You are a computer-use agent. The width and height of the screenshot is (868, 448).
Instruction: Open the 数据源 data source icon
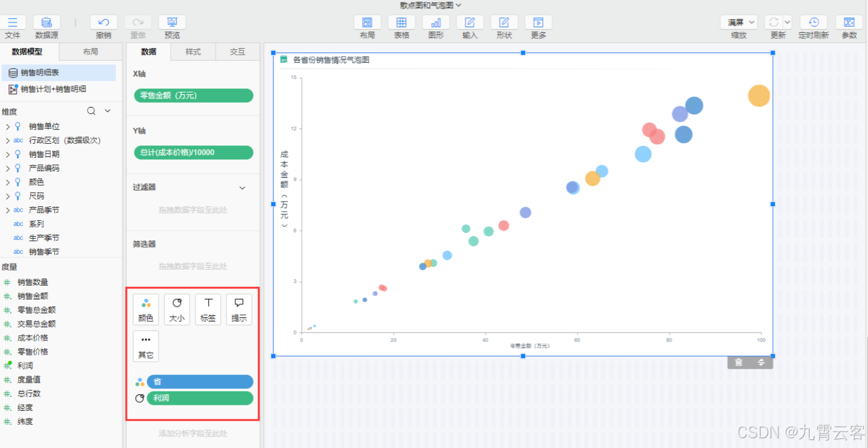[46, 23]
